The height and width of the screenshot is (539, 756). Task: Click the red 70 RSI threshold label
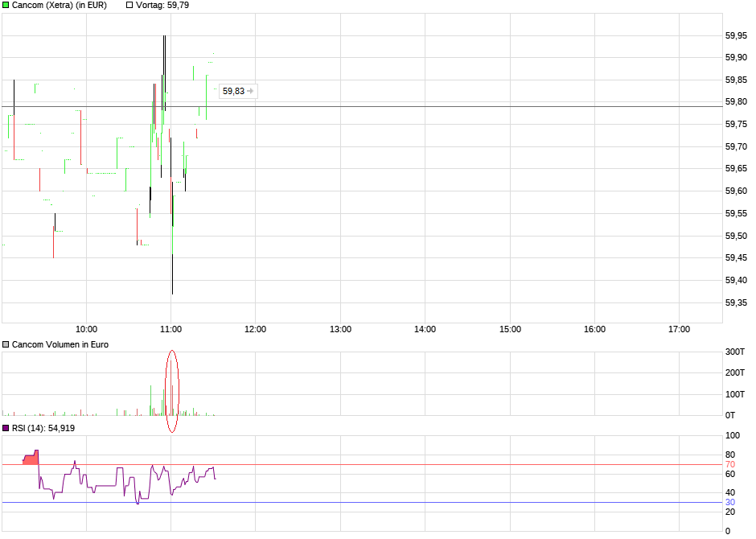point(730,465)
